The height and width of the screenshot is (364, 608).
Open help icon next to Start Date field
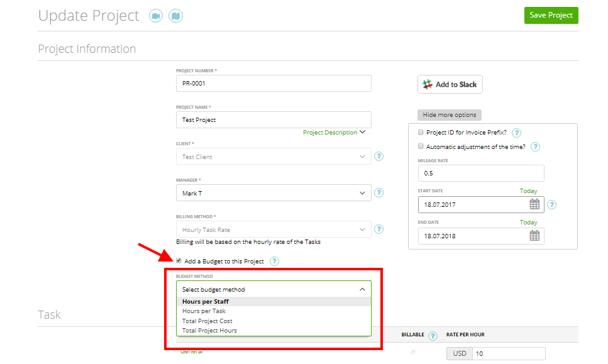coord(552,205)
